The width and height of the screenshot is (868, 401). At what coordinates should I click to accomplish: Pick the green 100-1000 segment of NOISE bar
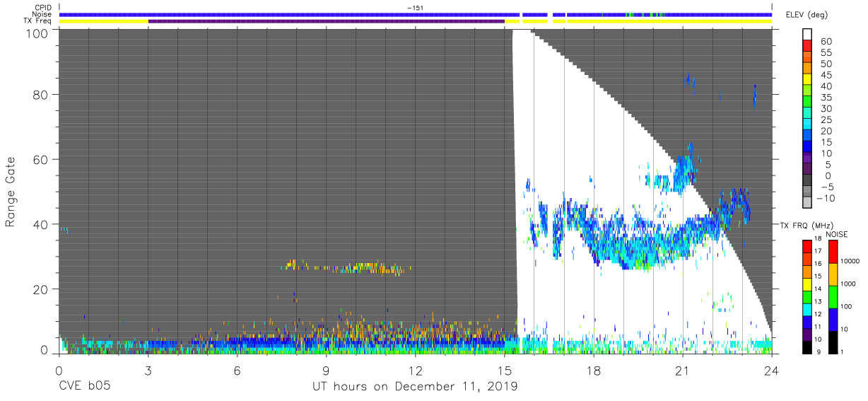833,296
